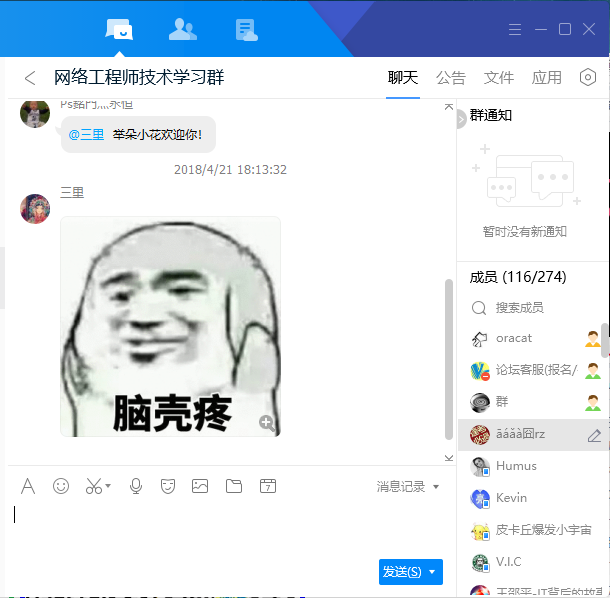Click the search members magnifier icon
This screenshot has width=610, height=598.
point(479,308)
